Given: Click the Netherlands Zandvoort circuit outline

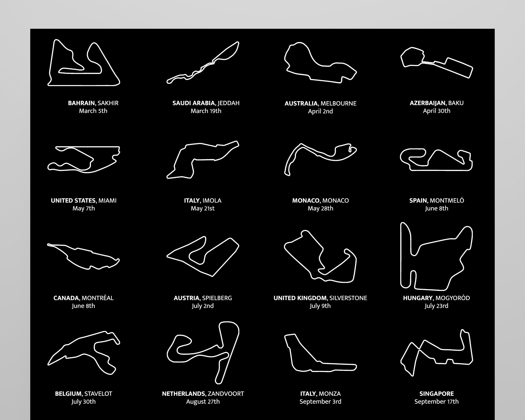Looking at the screenshot, I should pos(203,353).
